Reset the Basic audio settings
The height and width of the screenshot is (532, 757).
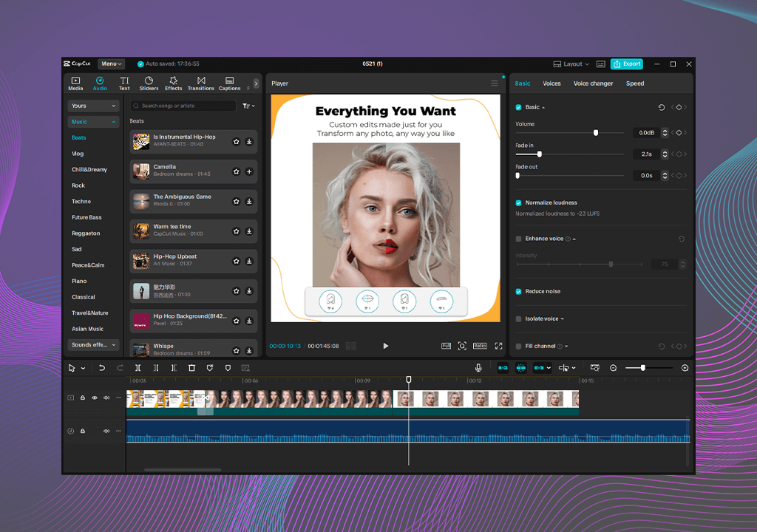point(662,107)
